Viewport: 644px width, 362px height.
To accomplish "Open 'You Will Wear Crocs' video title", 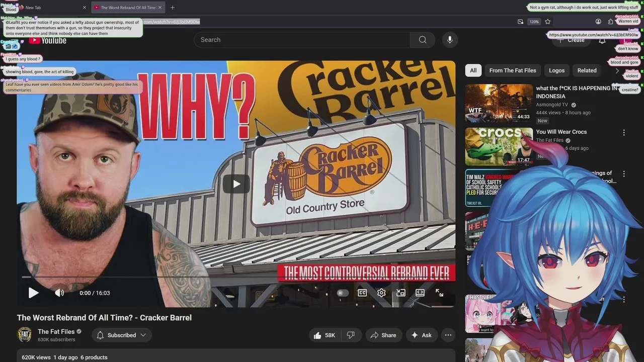I will [561, 132].
